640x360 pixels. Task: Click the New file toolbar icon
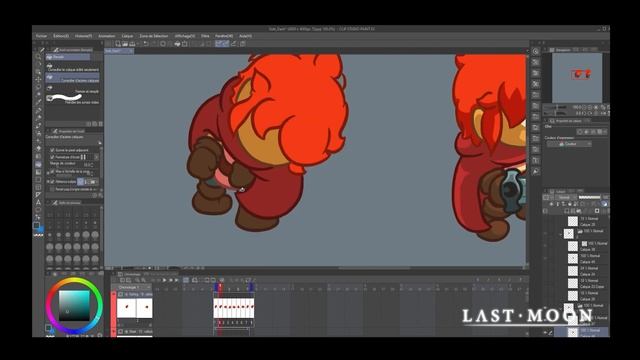(118, 44)
